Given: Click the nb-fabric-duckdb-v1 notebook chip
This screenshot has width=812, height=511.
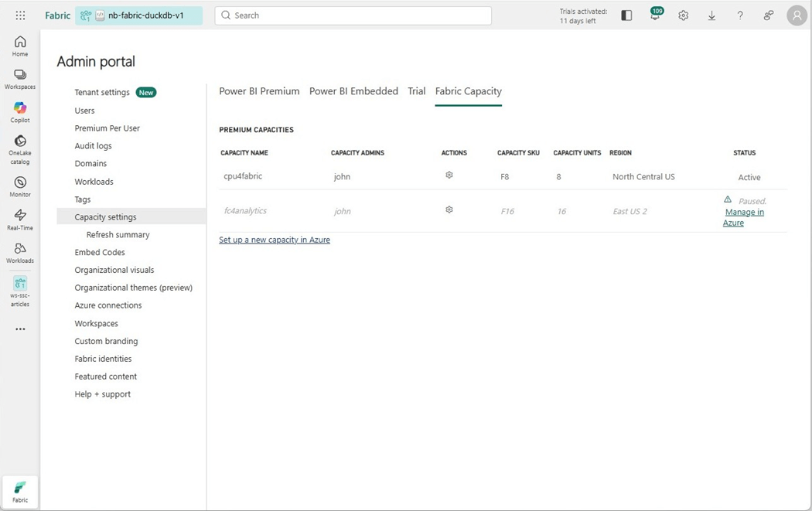Looking at the screenshot, I should point(138,15).
